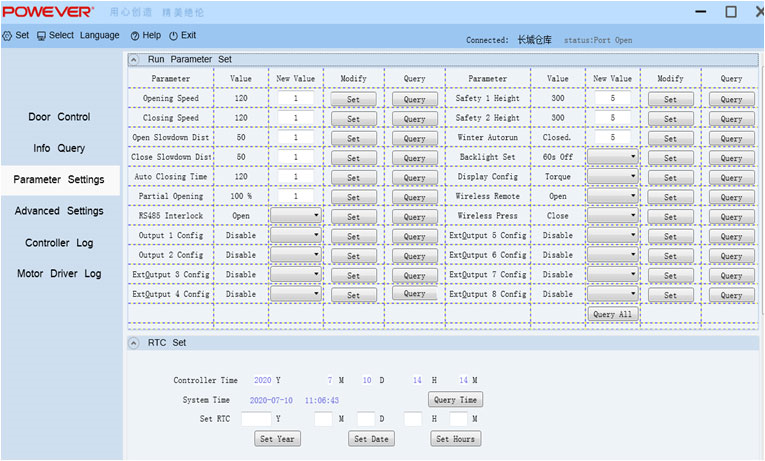Click the Safety 1 Height new value field
765x461 pixels.
[612, 99]
